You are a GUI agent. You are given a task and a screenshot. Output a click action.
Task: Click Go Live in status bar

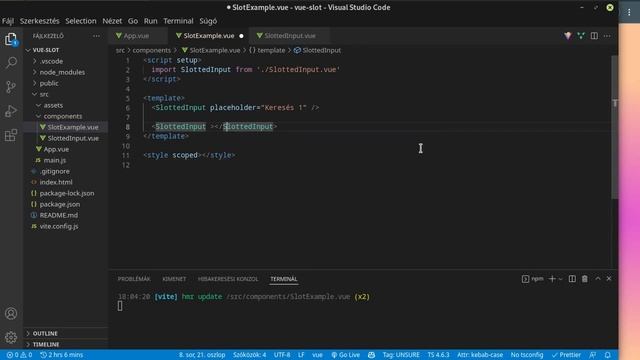[345, 355]
